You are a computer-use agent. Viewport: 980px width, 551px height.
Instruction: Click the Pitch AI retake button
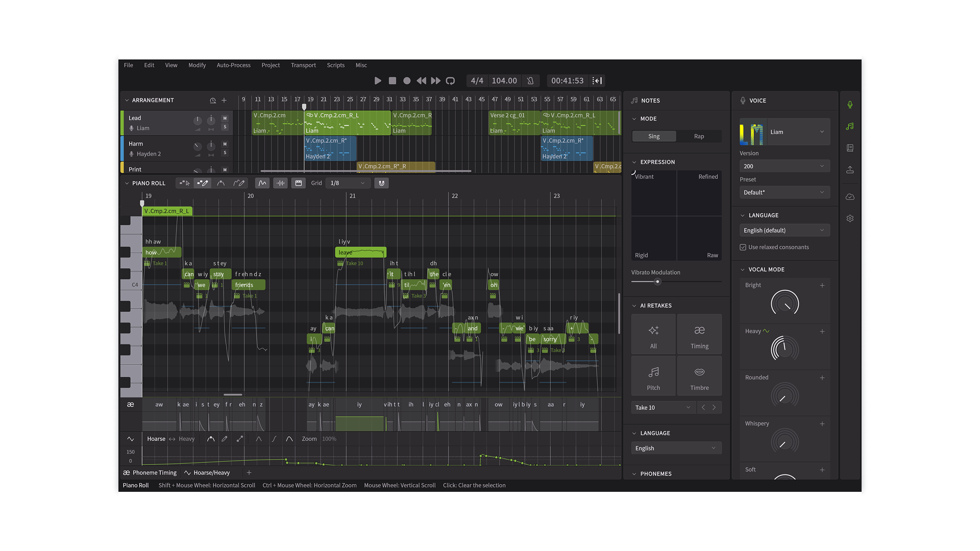coord(653,376)
